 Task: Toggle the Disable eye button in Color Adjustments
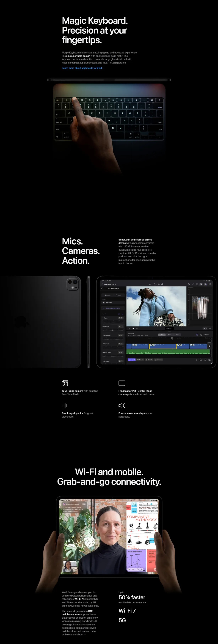(107, 295)
